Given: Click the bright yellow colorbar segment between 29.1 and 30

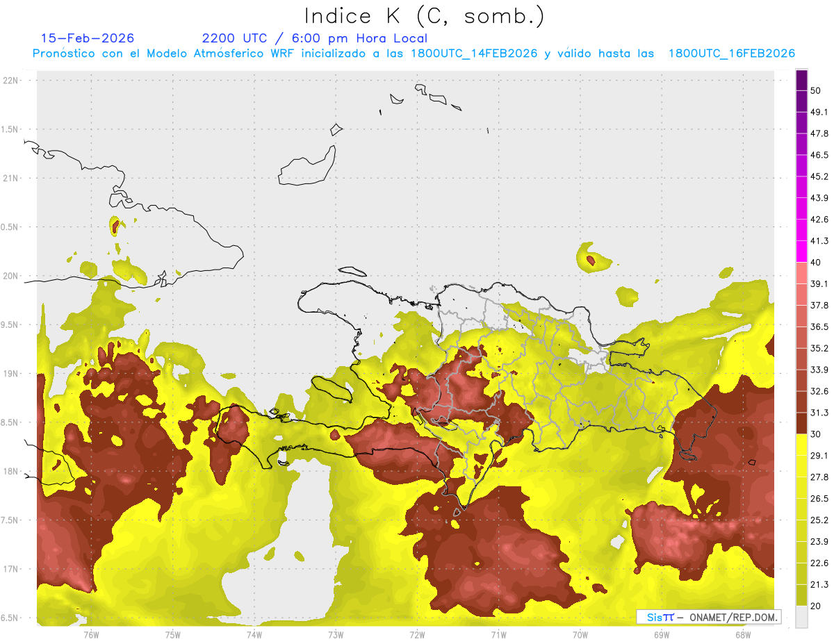Looking at the screenshot, I should [x=801, y=445].
